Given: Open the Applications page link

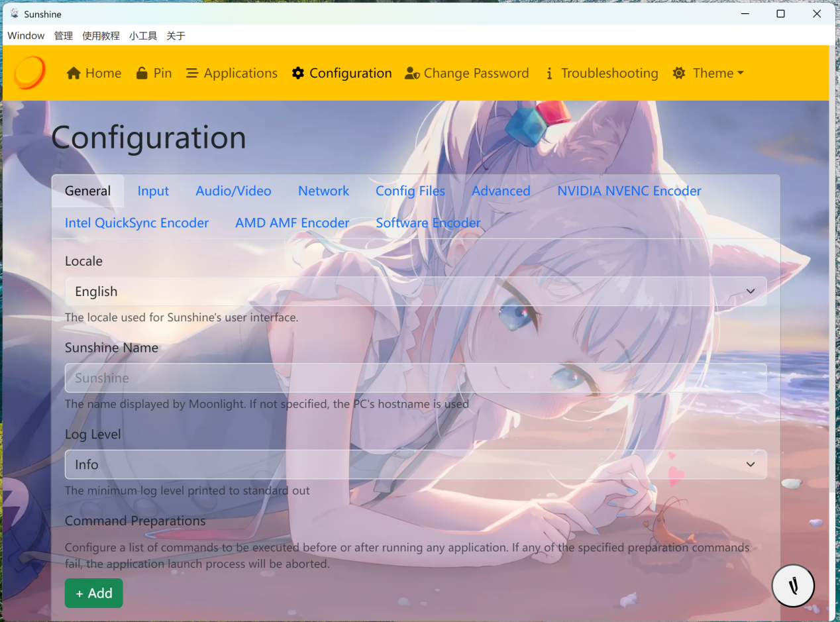Looking at the screenshot, I should [232, 73].
